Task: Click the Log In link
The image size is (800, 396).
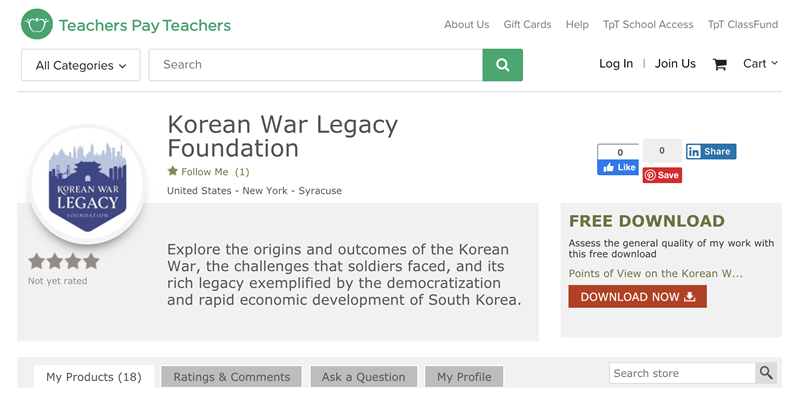Action: [616, 64]
